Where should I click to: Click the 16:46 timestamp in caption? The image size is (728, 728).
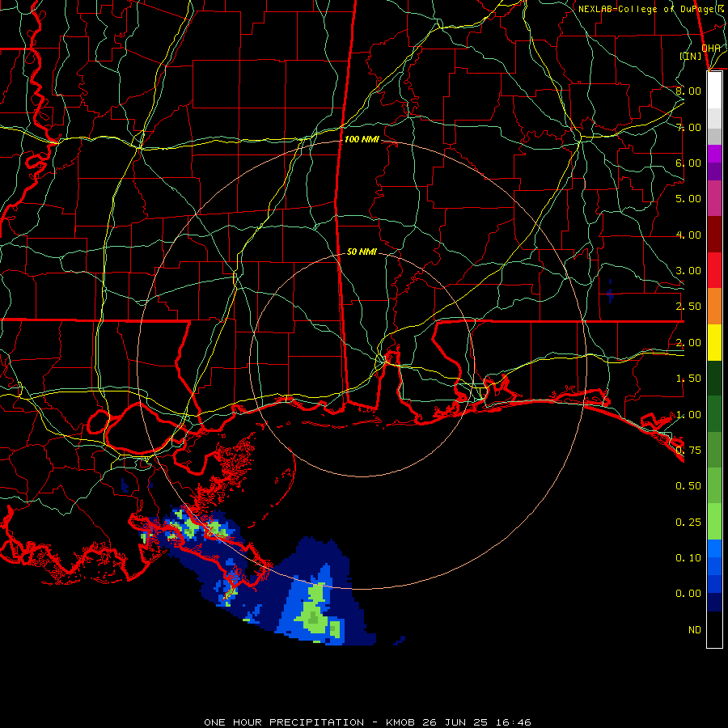click(x=512, y=722)
